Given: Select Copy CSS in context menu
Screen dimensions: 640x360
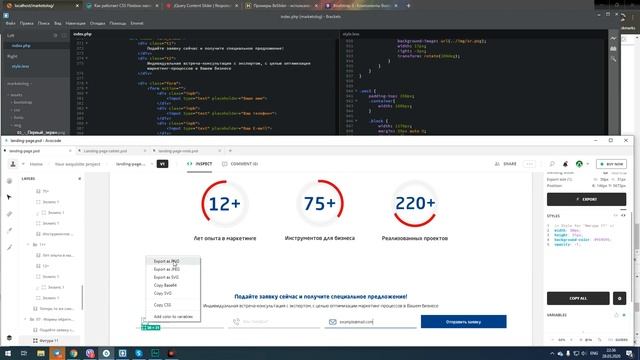Looking at the screenshot, I should [x=173, y=305].
